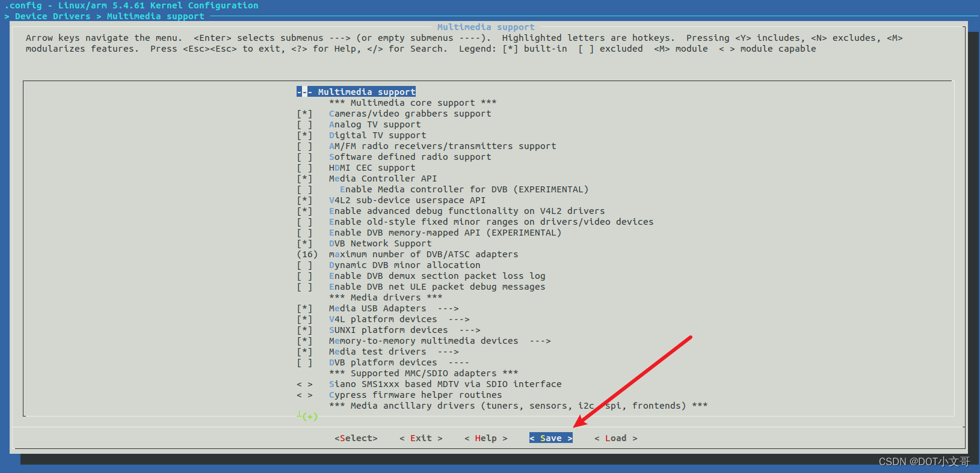Open V4L platform devices submenu
This screenshot has width=980, height=473.
coord(399,319)
